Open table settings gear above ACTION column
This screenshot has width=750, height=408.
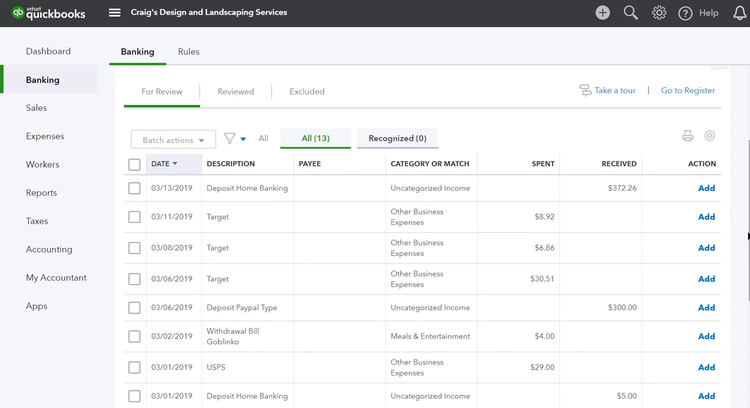[x=709, y=136]
